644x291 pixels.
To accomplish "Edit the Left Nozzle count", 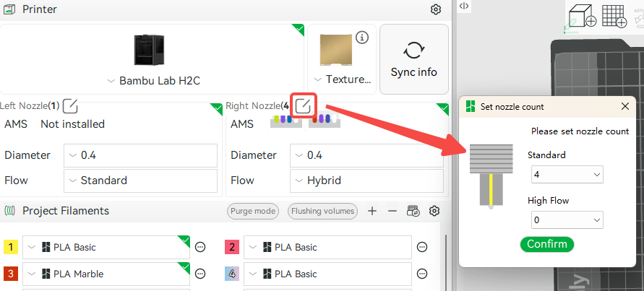I will point(71,106).
